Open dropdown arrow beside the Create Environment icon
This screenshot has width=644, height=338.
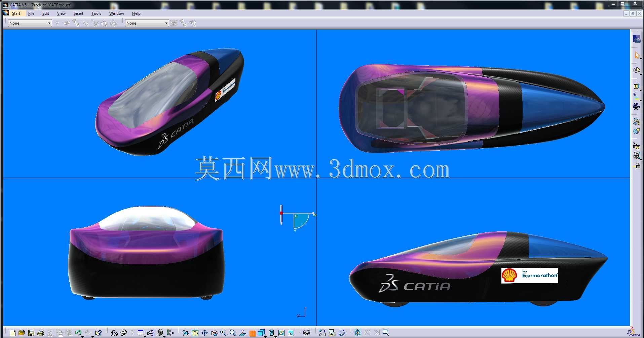(640, 90)
